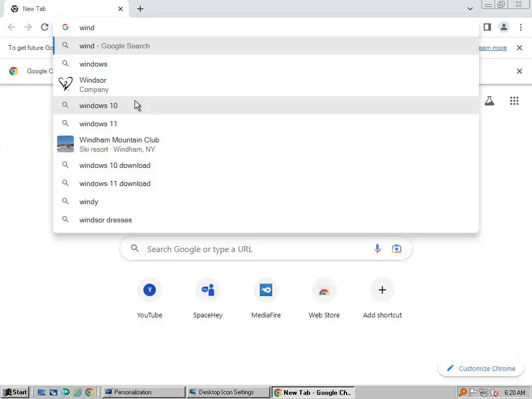The image size is (532, 399).
Task: Open the tab search chevron
Action: tap(470, 9)
